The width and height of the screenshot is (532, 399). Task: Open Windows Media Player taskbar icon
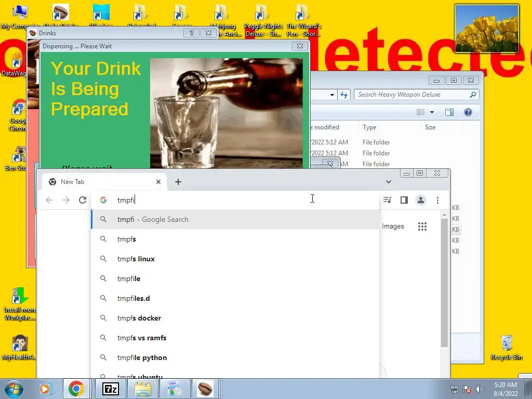(x=45, y=389)
